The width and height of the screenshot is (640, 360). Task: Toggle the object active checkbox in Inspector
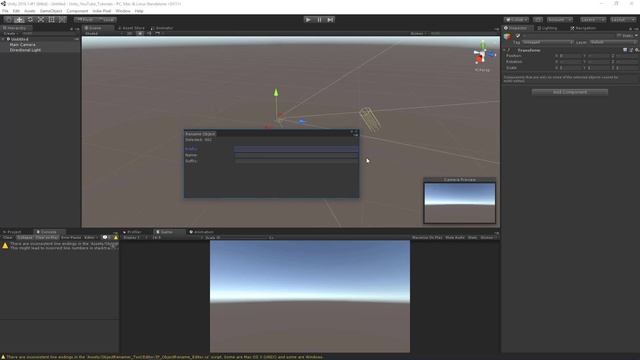point(518,36)
